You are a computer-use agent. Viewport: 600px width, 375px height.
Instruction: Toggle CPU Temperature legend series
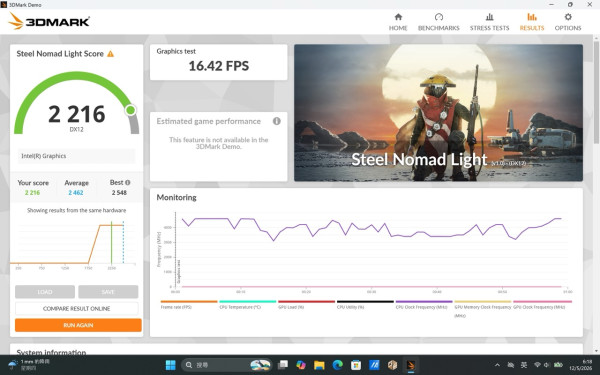pos(248,305)
